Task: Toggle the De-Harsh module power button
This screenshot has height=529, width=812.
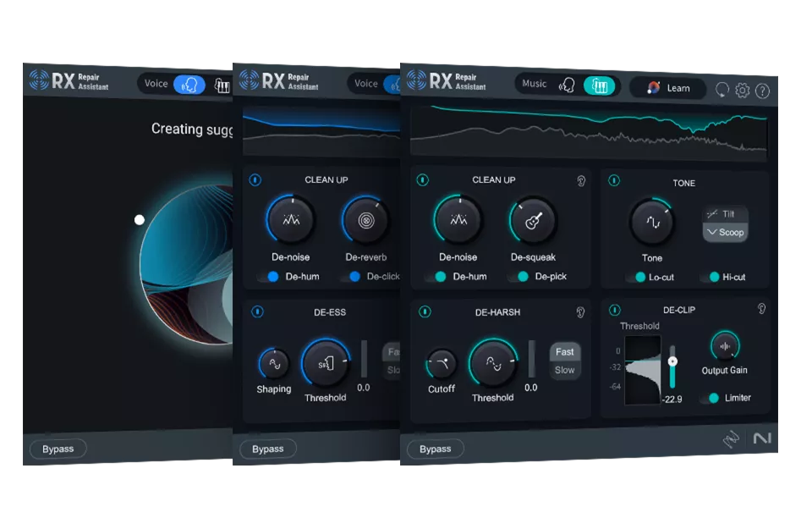Action: [x=425, y=312]
